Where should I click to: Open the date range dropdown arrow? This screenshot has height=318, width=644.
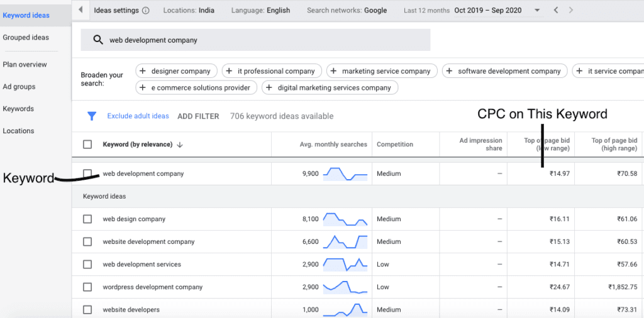(536, 11)
